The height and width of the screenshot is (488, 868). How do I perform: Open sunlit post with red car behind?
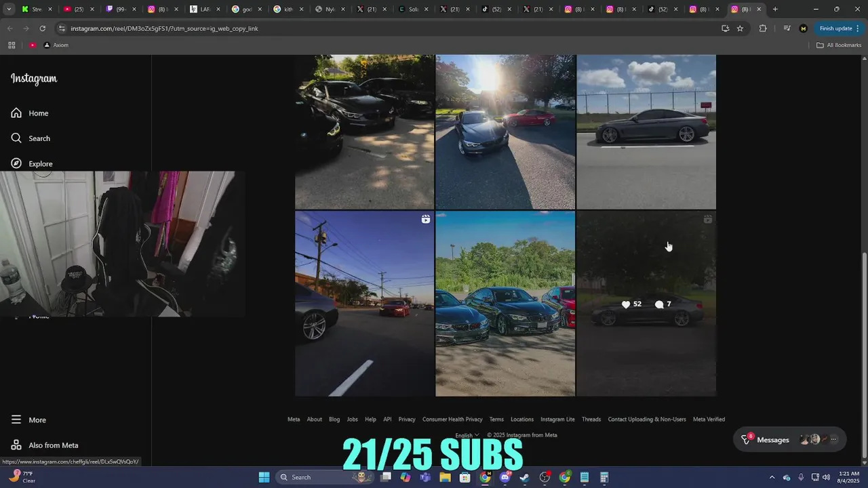click(505, 132)
